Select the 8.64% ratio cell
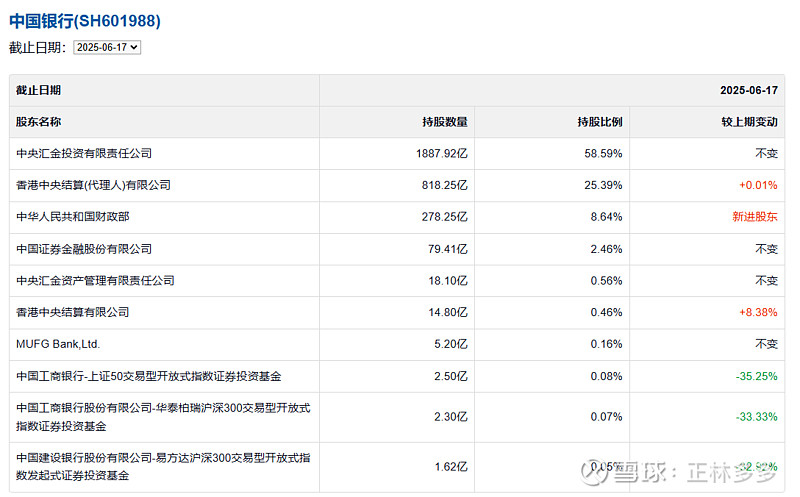 pyautogui.click(x=606, y=216)
